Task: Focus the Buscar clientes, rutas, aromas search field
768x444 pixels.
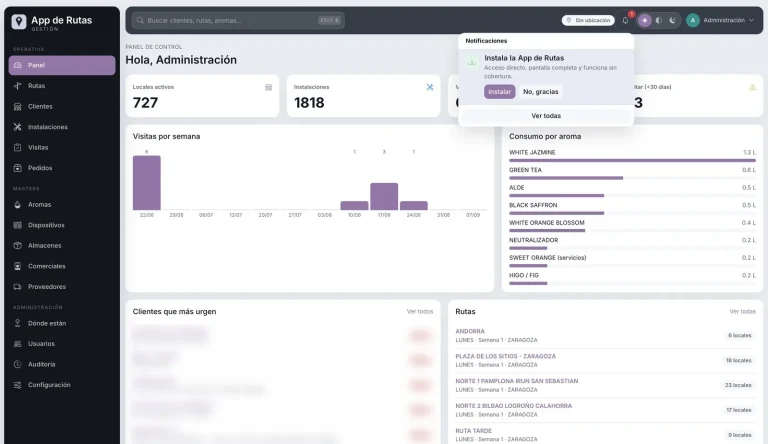Action: point(238,21)
